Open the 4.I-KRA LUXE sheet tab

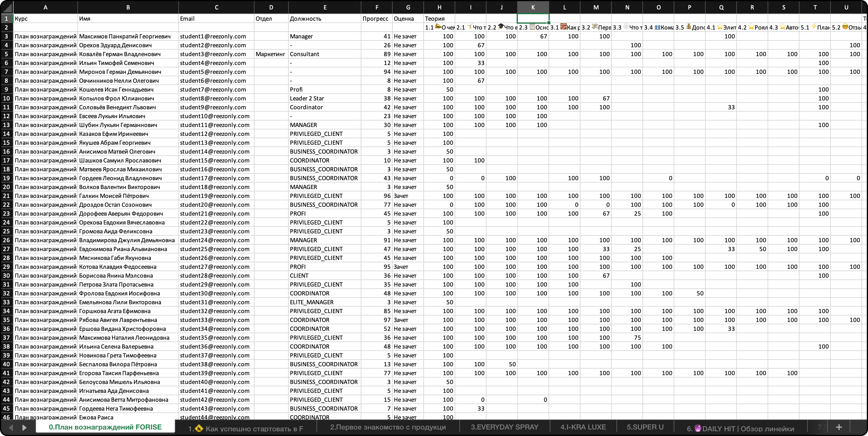coord(583,427)
